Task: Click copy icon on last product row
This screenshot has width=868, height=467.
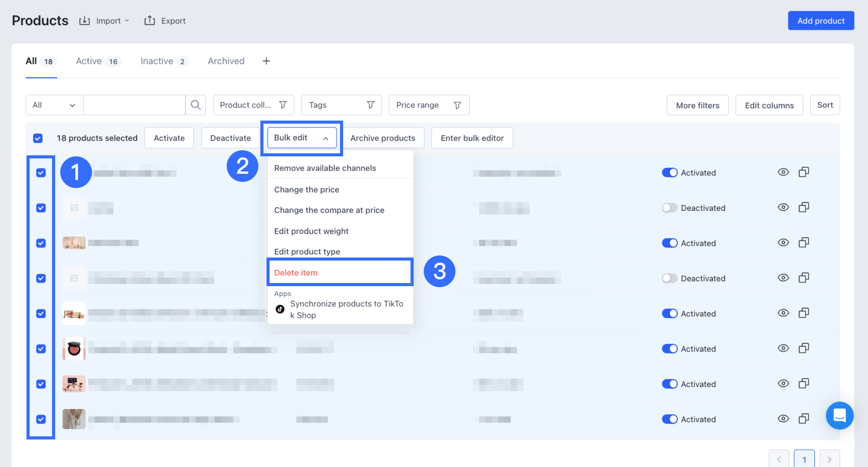Action: (804, 419)
